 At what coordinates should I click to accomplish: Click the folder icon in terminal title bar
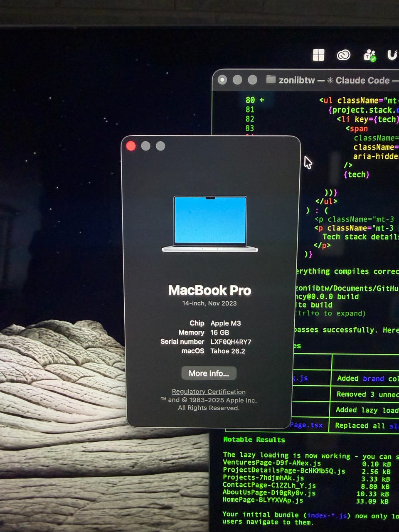[271, 79]
